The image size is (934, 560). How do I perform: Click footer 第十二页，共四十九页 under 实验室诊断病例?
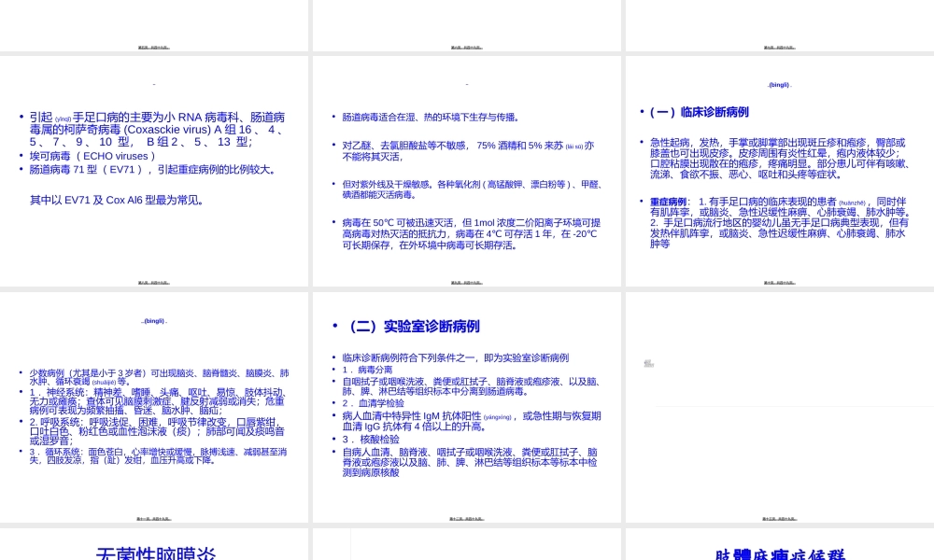pyautogui.click(x=466, y=519)
